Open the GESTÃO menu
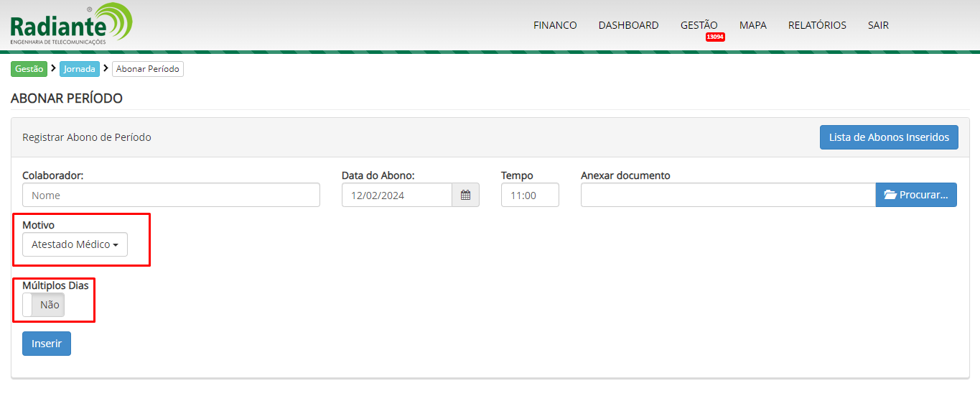 tap(699, 25)
